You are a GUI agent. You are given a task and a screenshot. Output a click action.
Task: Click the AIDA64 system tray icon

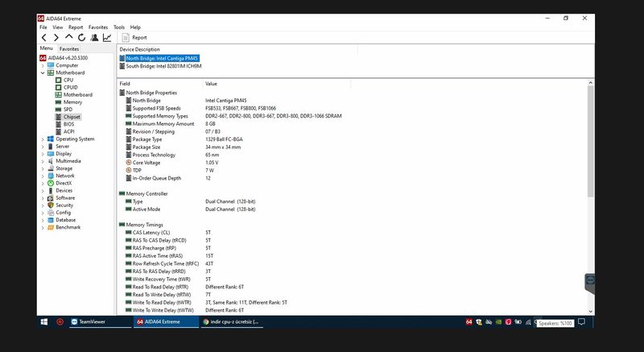point(469,322)
